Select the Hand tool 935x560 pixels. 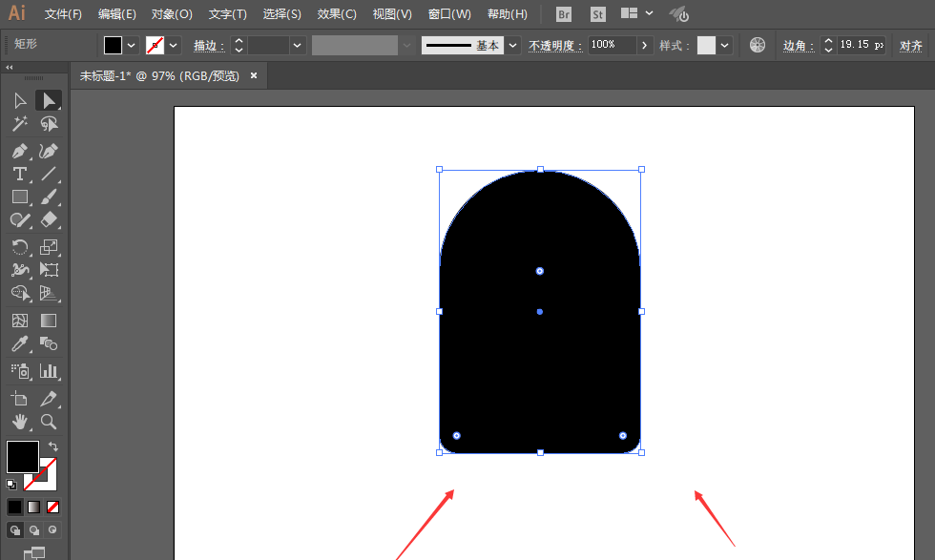tap(20, 422)
